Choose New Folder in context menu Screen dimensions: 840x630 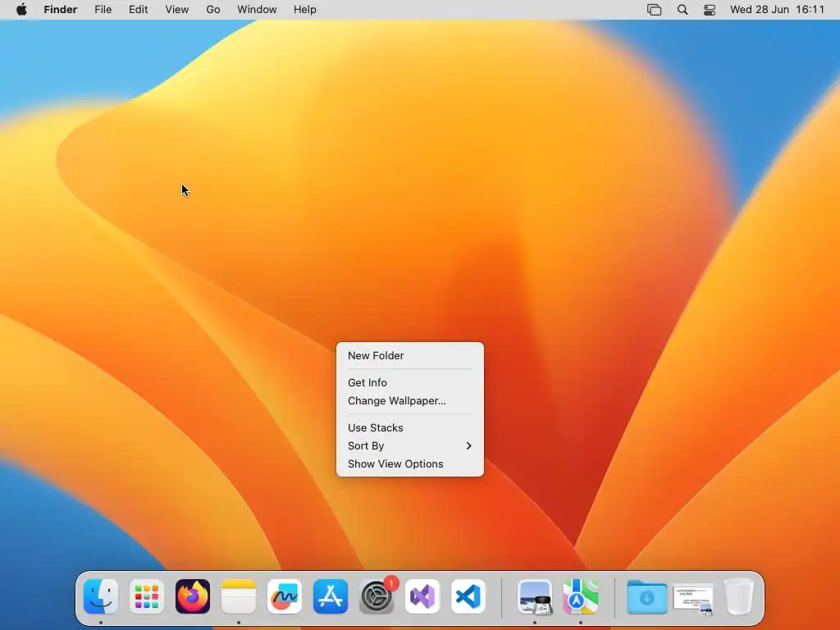(x=410, y=356)
